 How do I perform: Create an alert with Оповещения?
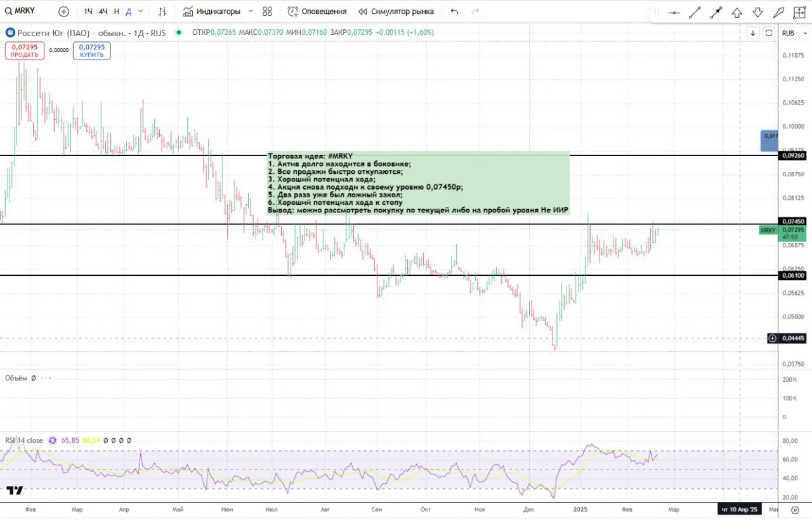317,11
